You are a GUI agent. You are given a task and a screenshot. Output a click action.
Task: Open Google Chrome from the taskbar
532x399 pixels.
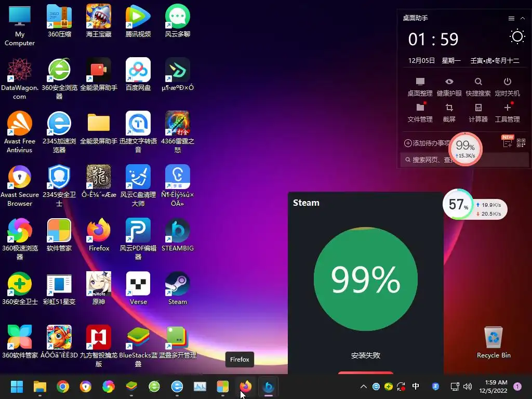tap(63, 387)
